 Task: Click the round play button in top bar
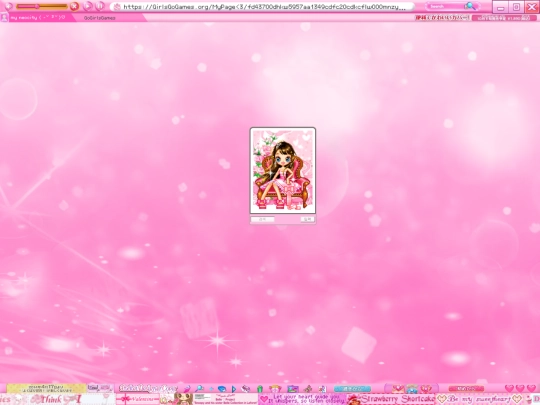coord(88,6)
